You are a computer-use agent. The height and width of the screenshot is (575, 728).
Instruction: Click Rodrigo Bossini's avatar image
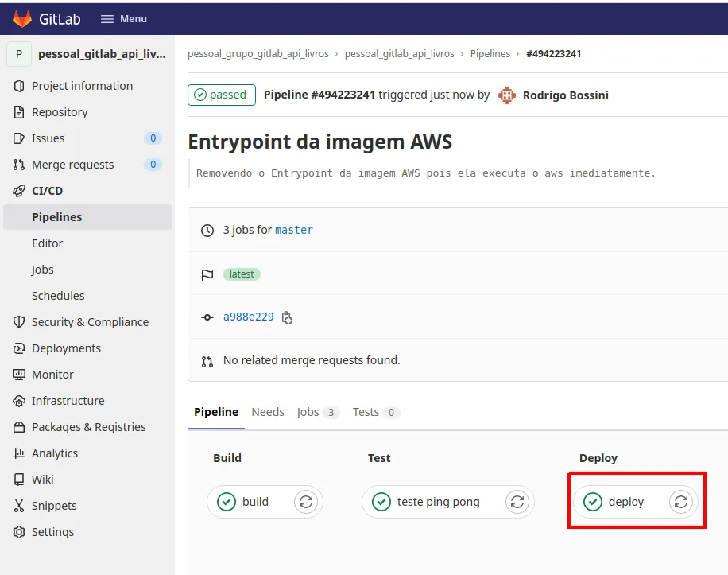[x=507, y=95]
